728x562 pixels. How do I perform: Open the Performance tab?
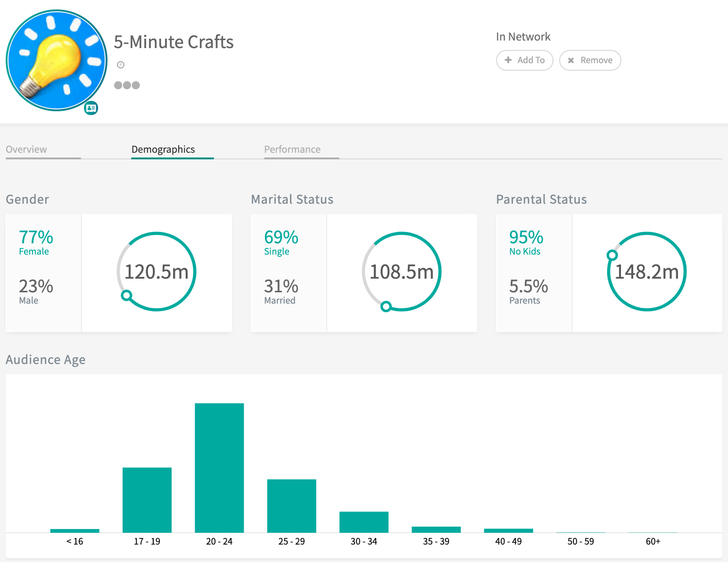click(292, 149)
